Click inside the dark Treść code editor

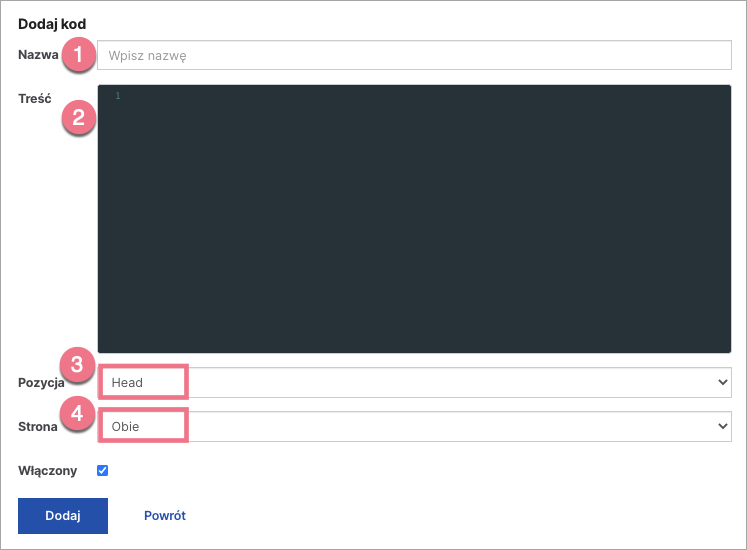[x=414, y=220]
